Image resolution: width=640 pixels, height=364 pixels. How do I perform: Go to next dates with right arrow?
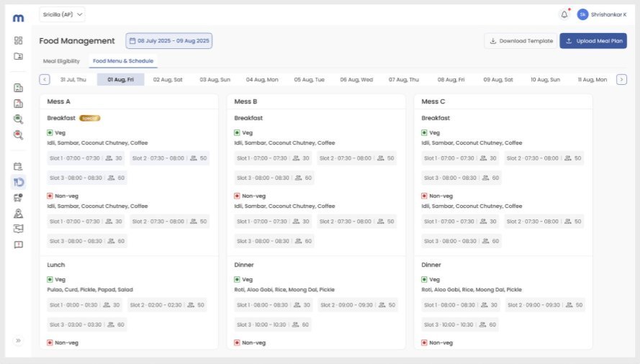pos(621,80)
